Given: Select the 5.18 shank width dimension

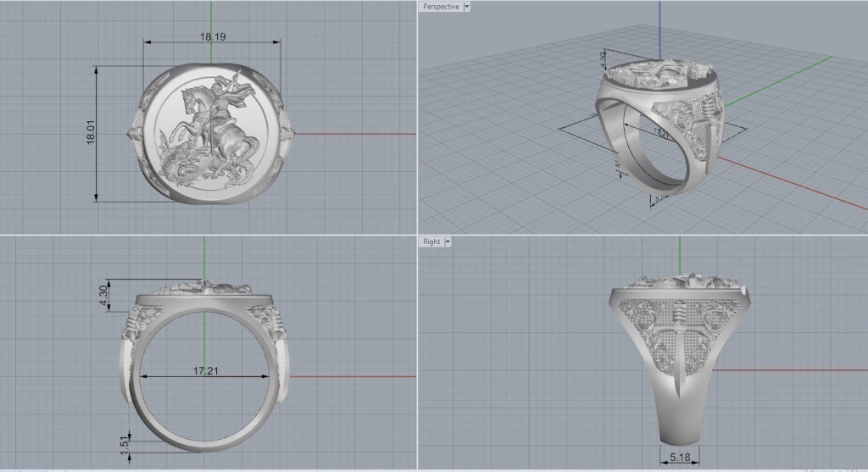Looking at the screenshot, I should pyautogui.click(x=680, y=457).
